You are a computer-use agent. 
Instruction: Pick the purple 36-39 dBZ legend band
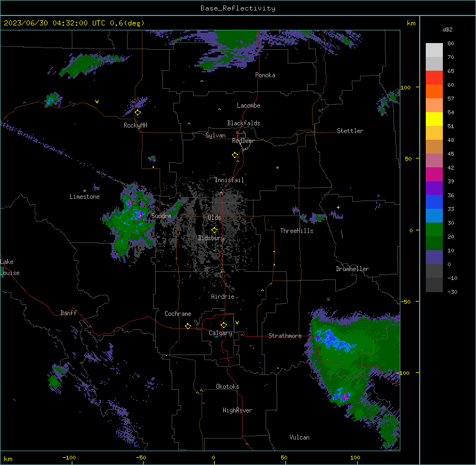click(x=434, y=188)
